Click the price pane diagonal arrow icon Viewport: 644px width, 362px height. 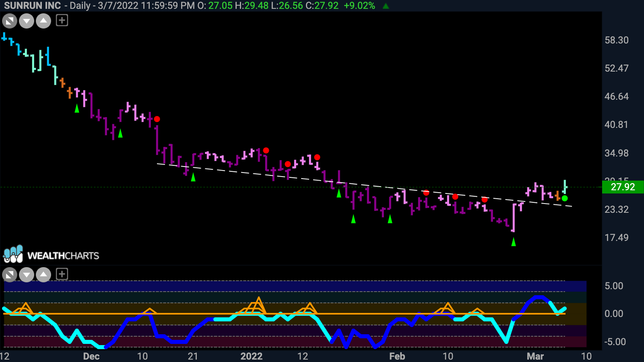10,21
